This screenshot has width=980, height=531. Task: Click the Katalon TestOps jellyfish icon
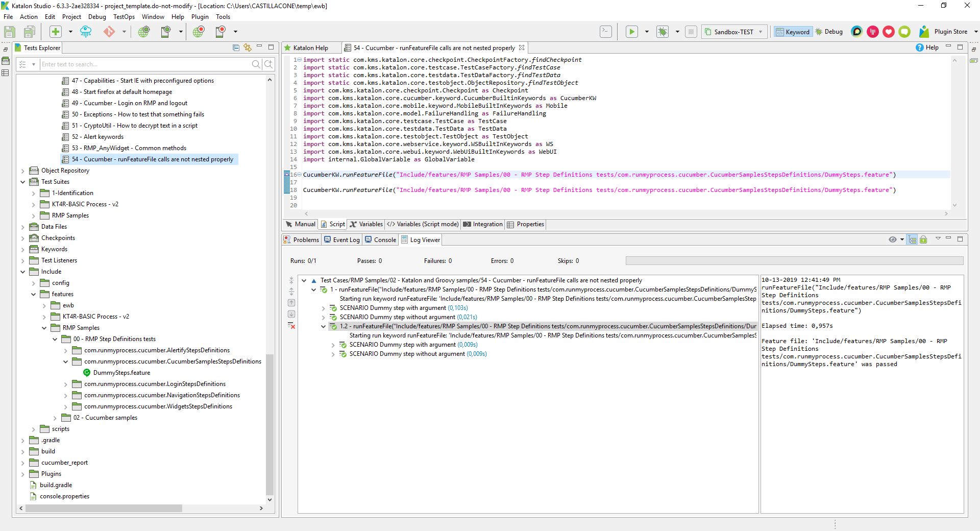coord(86,32)
